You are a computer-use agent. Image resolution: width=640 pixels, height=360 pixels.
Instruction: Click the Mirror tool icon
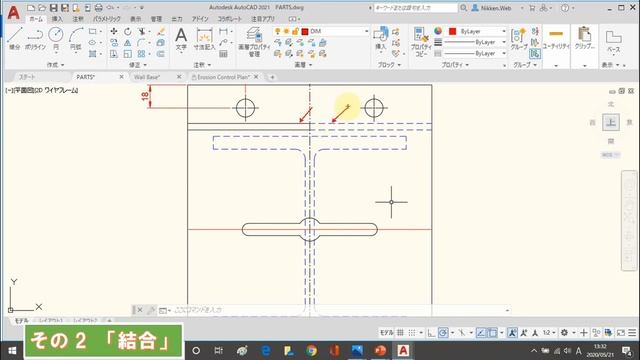pos(128,42)
